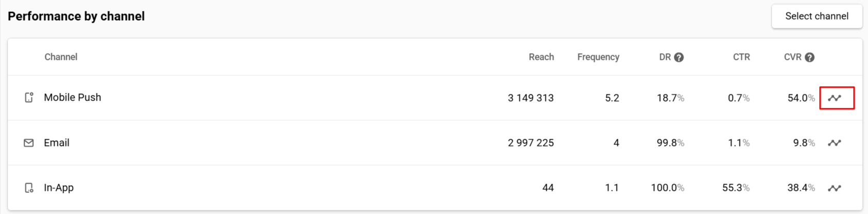
Task: Click the In-App device icon
Action: (x=29, y=188)
